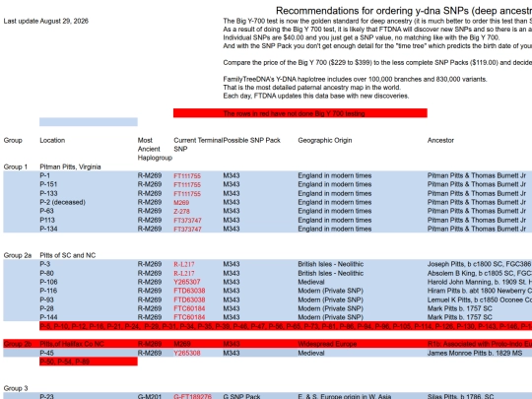Click the 'Possible SNP Pack' header
Screen dimensions: 532x399
(252, 141)
